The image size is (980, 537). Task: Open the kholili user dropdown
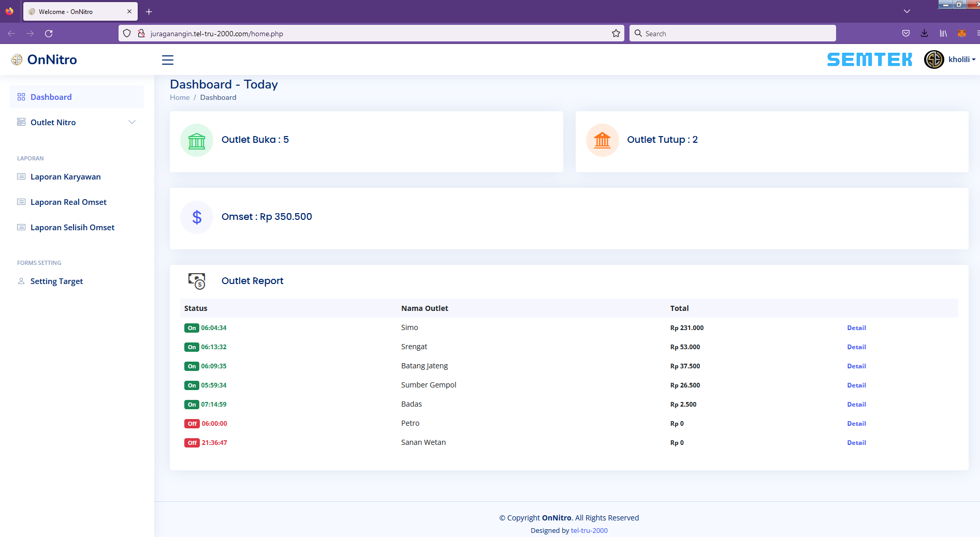pos(962,59)
